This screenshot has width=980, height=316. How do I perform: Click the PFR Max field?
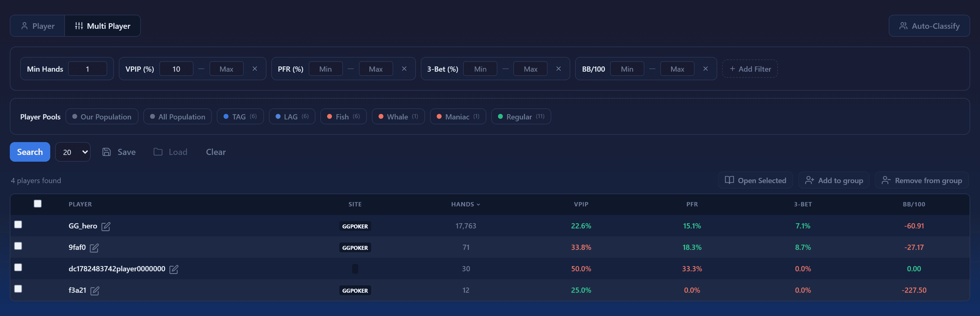tap(376, 69)
